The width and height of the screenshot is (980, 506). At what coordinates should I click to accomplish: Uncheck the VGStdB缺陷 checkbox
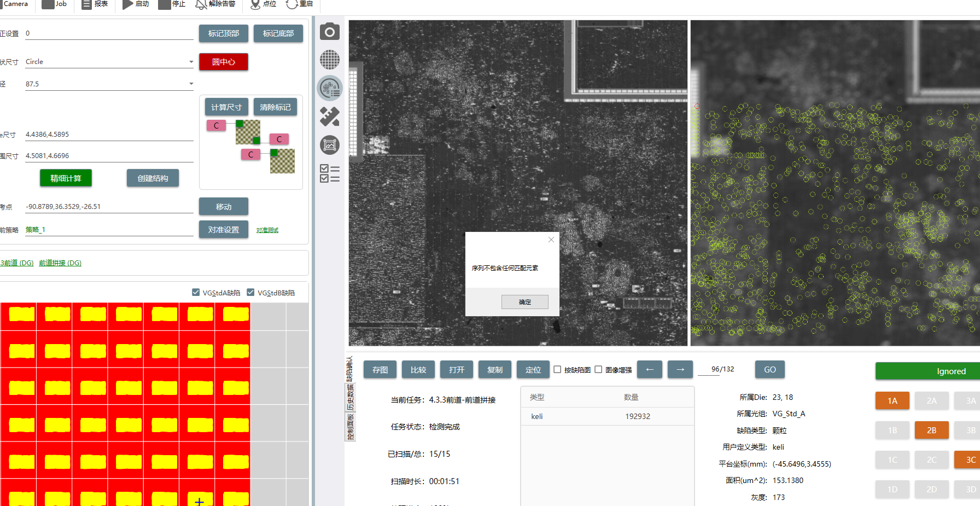(x=250, y=293)
